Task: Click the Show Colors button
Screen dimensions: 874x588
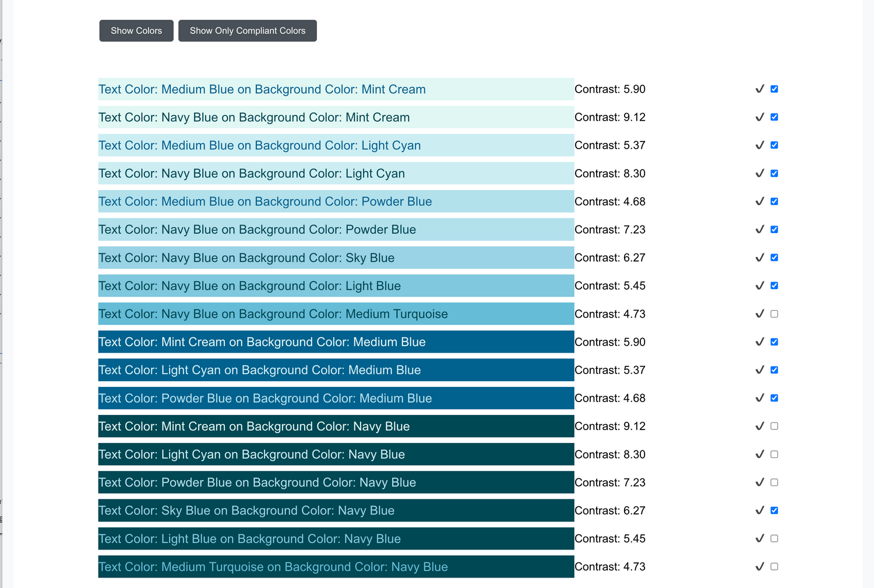Action: coord(136,31)
